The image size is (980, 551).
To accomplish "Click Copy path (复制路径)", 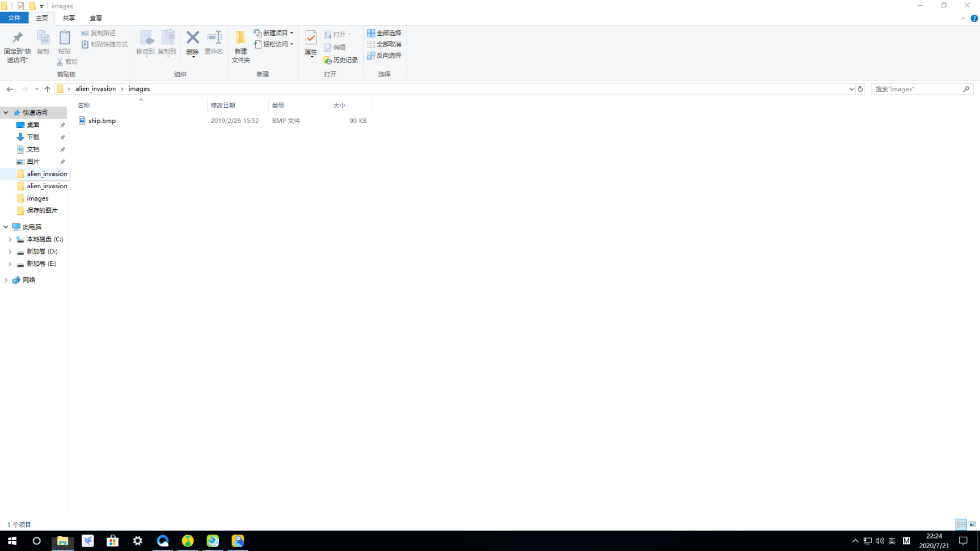I will (98, 33).
